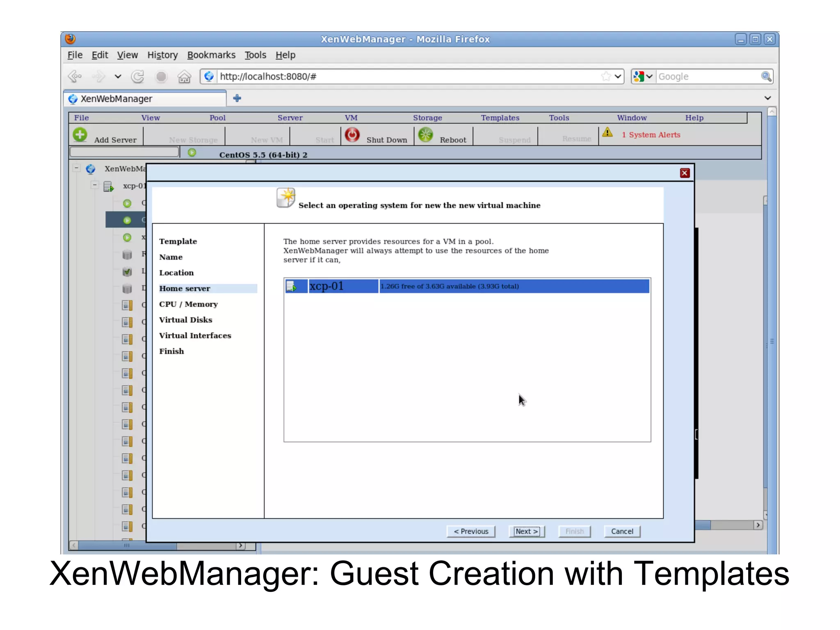Open the Firefox History menu
This screenshot has height=630, width=840.
point(162,55)
